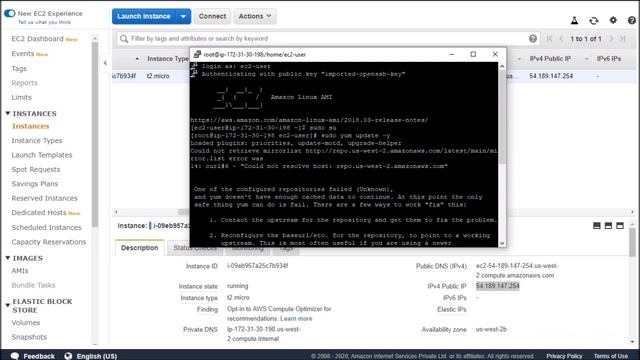The image size is (640, 360).
Task: Open Snapshots in the sidebar
Action: coord(29,337)
